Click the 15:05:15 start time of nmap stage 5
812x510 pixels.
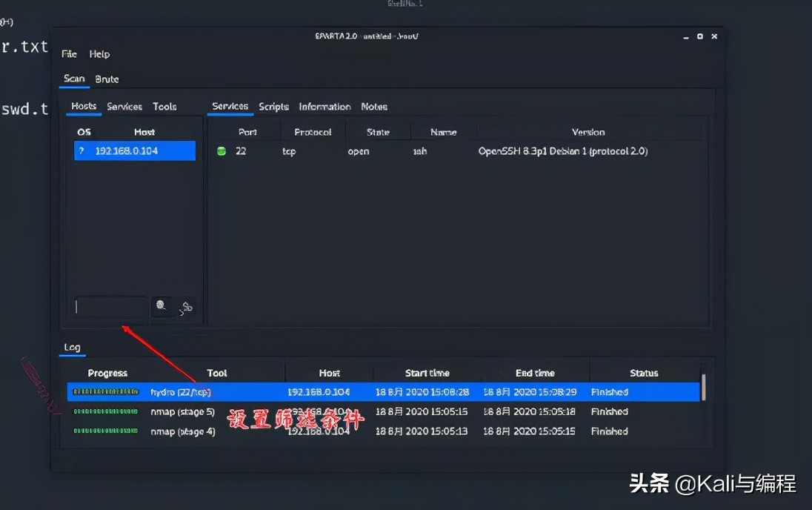[422, 411]
